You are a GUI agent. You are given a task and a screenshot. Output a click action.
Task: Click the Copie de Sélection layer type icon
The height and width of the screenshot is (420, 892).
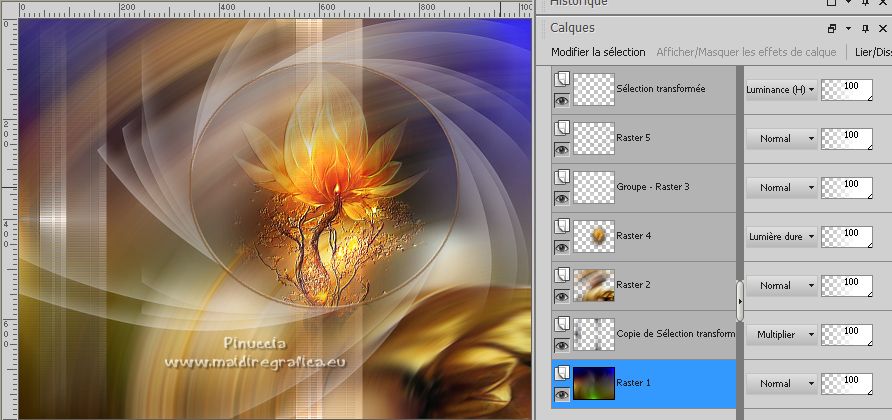coord(562,324)
